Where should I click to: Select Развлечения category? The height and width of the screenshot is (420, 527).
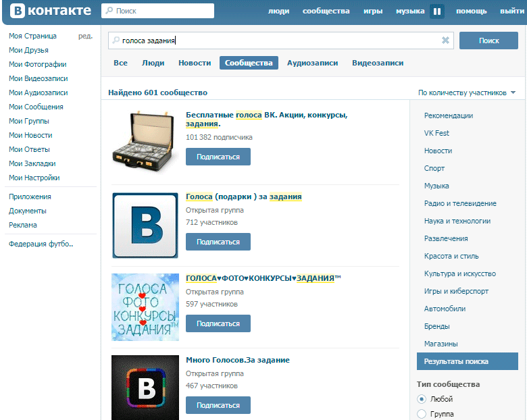coord(446,238)
